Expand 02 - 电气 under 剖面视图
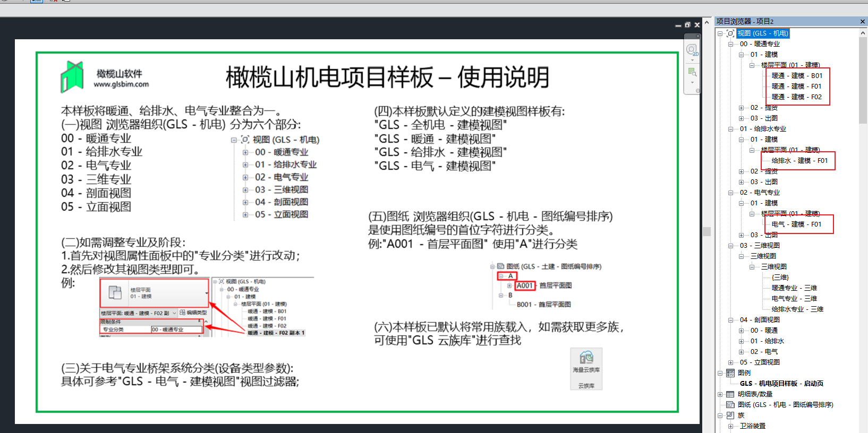Image resolution: width=868 pixels, height=433 pixels. pyautogui.click(x=742, y=352)
